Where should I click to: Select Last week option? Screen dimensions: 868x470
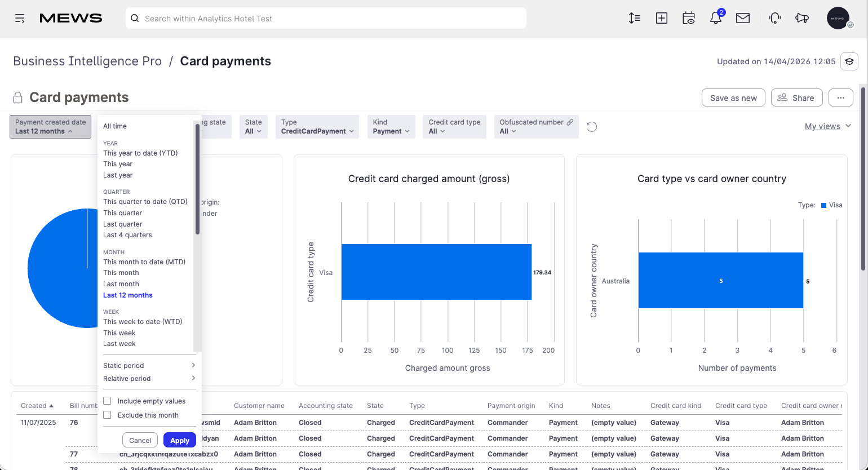tap(119, 344)
